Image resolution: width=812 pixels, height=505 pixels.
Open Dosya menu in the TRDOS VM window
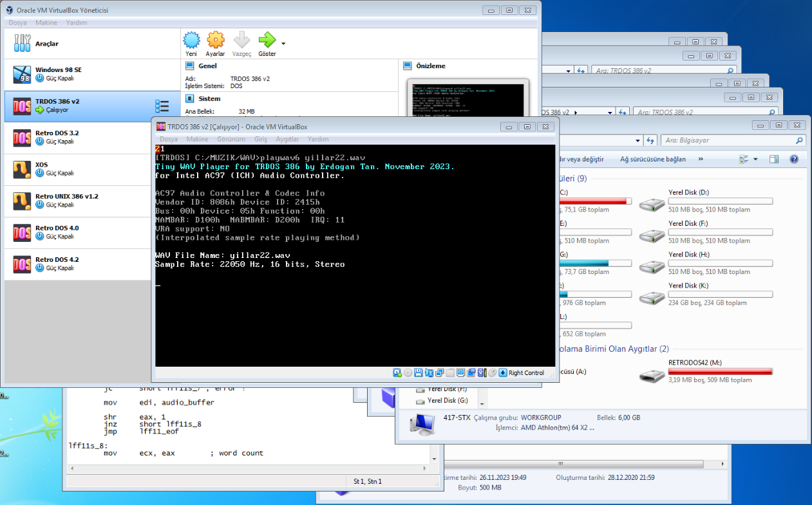point(169,139)
